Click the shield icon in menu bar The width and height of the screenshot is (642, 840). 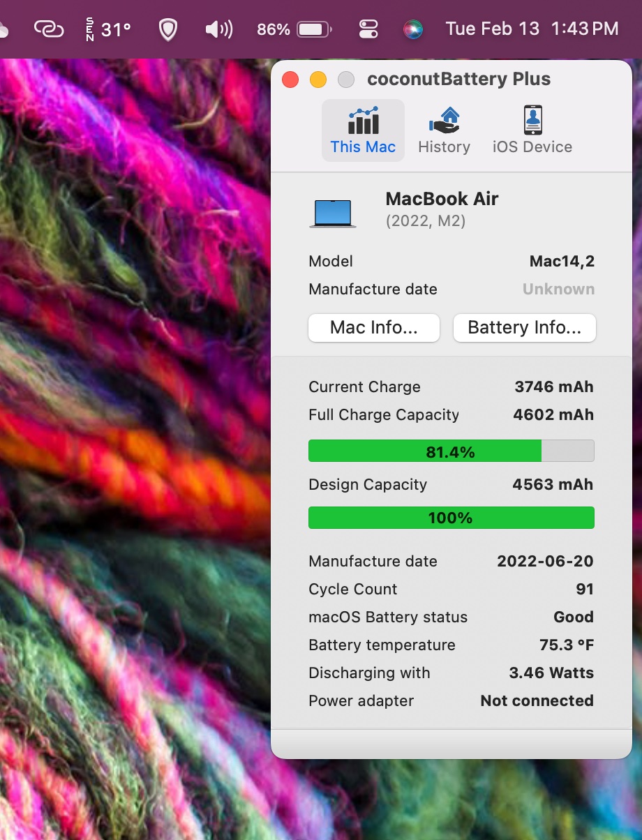tap(167, 29)
